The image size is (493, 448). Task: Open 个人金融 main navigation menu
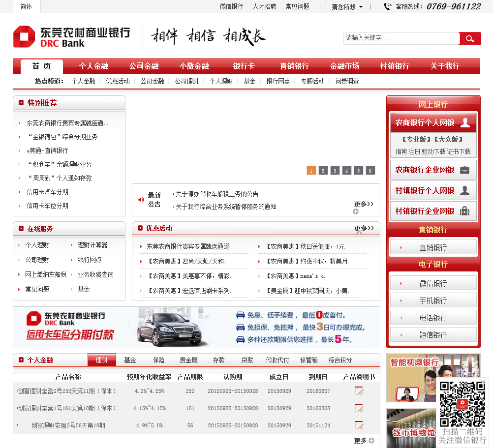[93, 66]
